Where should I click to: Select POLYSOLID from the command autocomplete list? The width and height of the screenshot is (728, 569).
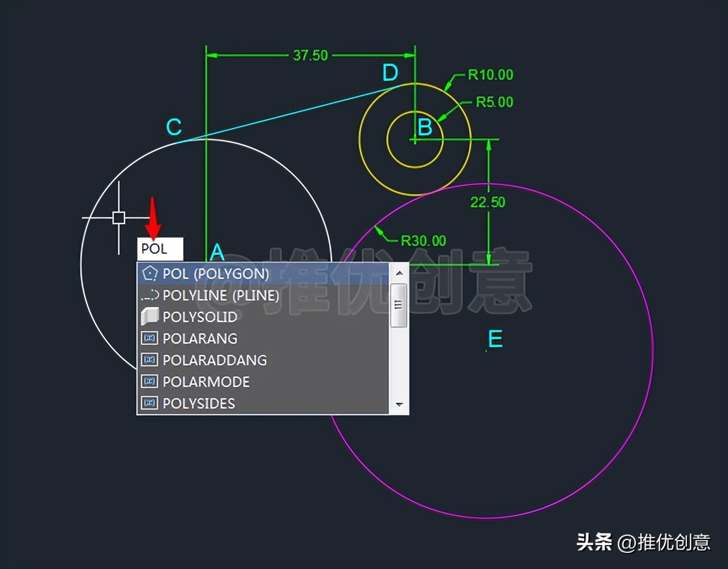[x=200, y=317]
